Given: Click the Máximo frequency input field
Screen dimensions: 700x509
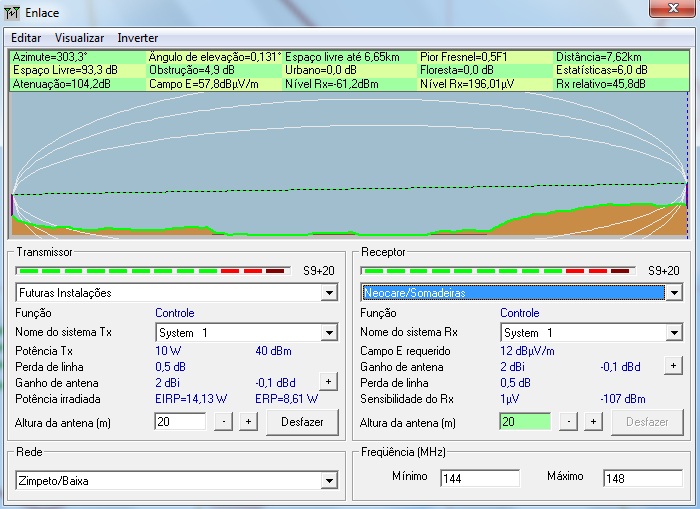Looking at the screenshot, I should coord(641,478).
